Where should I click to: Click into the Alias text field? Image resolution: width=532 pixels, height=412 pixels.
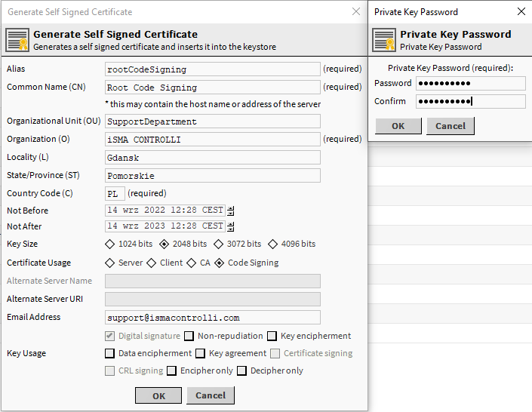(x=213, y=69)
